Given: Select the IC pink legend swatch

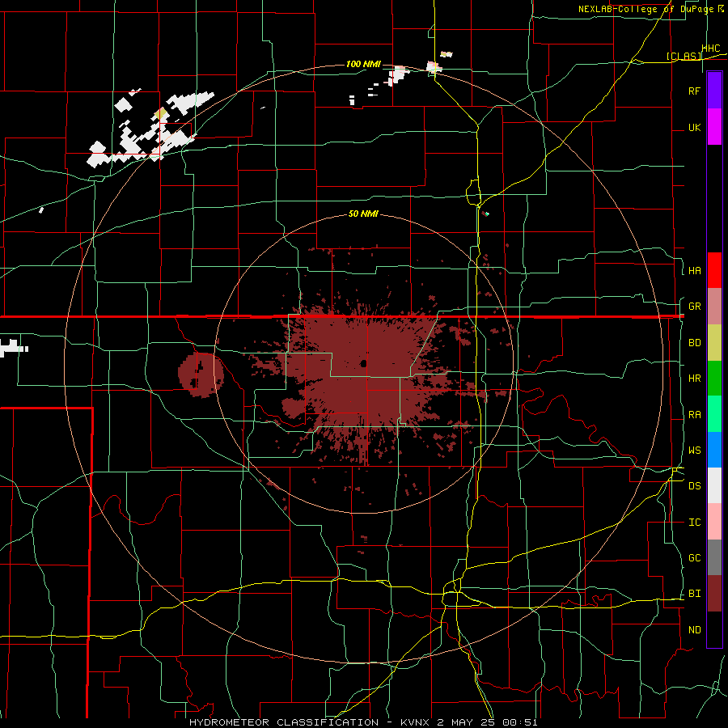Looking at the screenshot, I should [714, 522].
